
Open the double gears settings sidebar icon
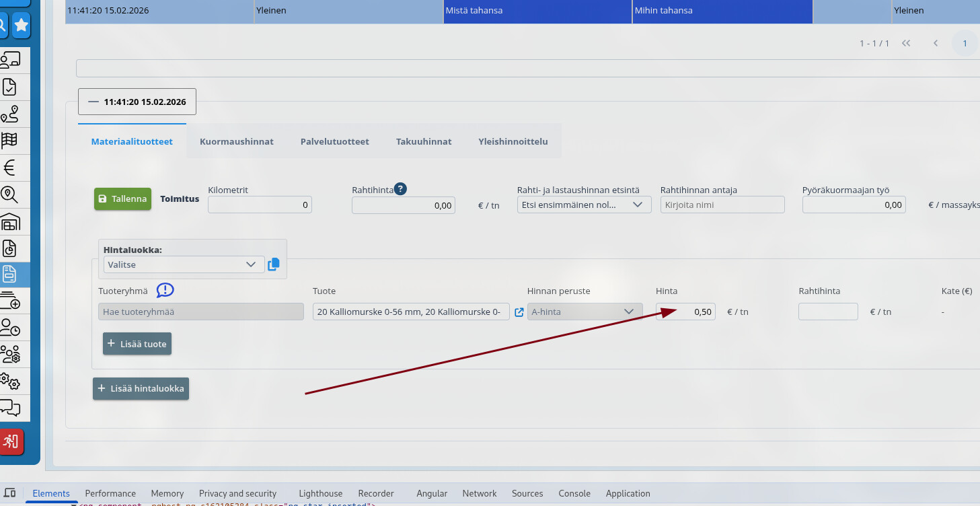[x=9, y=381]
